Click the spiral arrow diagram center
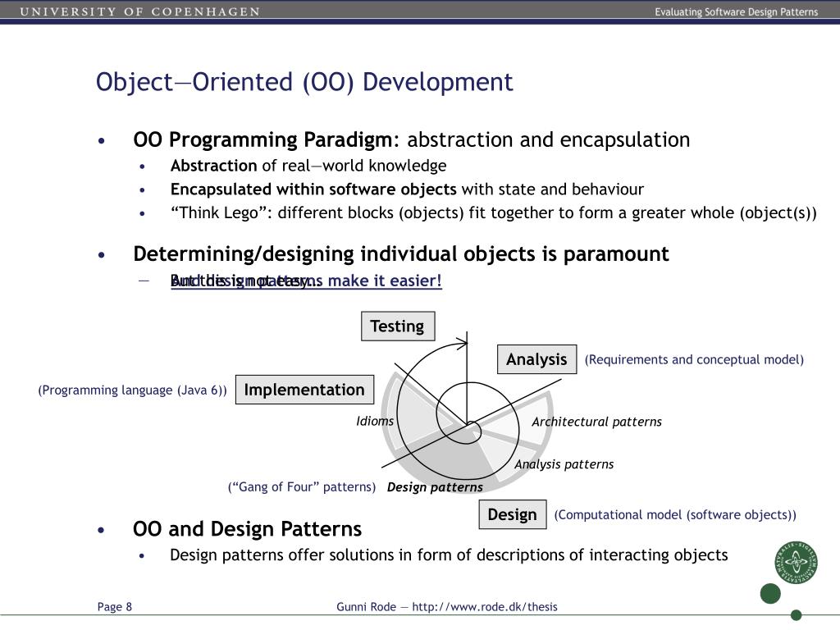Viewport: 840px width, 630px height. (x=467, y=424)
